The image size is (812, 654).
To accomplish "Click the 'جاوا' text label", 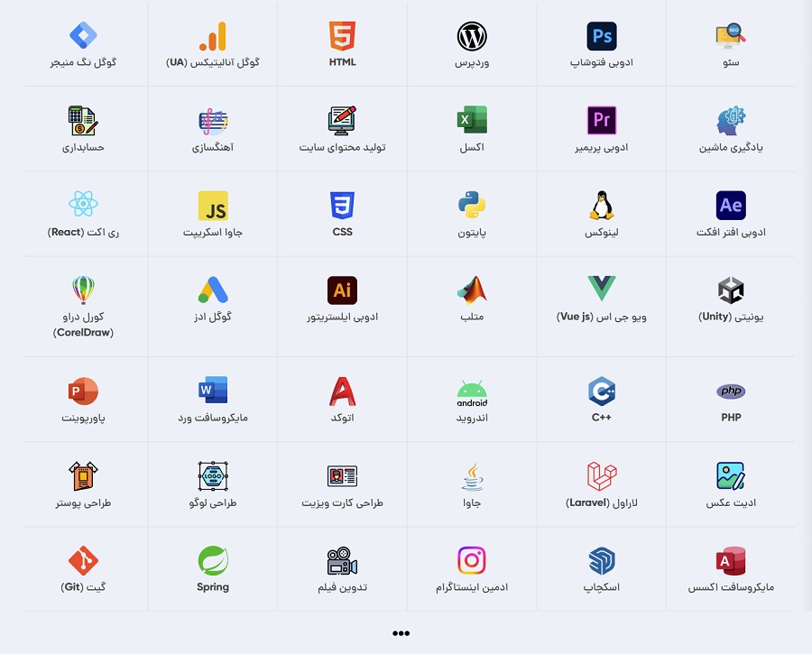I will coord(472,502).
